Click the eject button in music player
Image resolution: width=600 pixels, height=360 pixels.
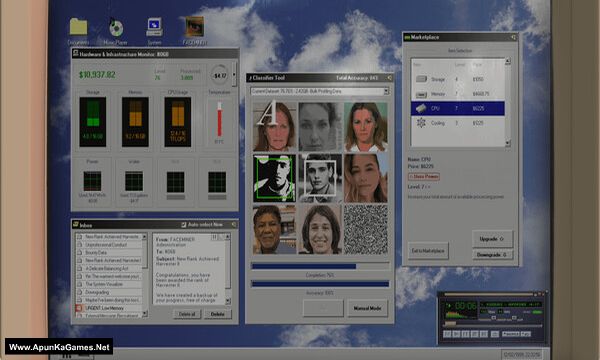coord(495,334)
